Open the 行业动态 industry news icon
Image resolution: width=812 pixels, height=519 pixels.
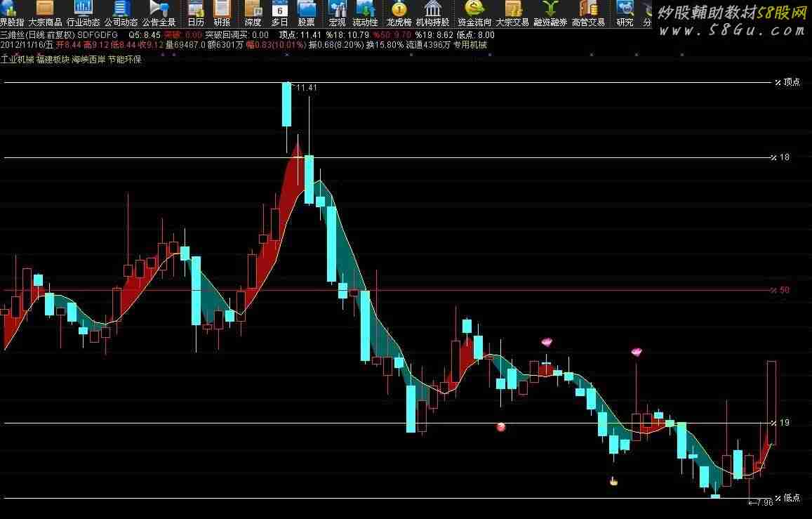point(83,13)
